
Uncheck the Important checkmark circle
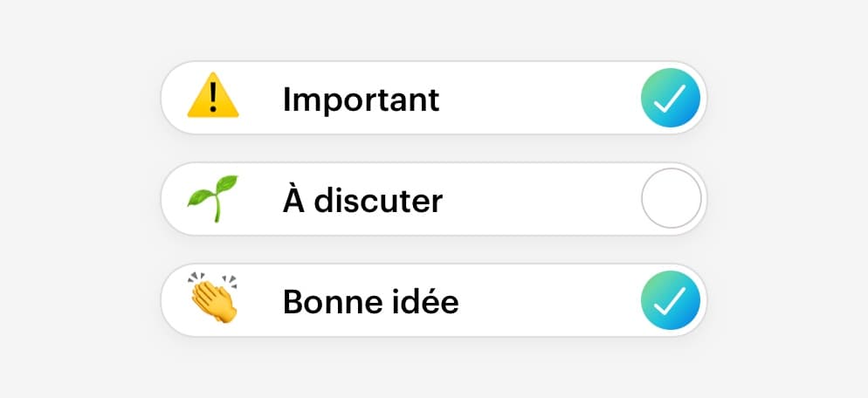[671, 98]
